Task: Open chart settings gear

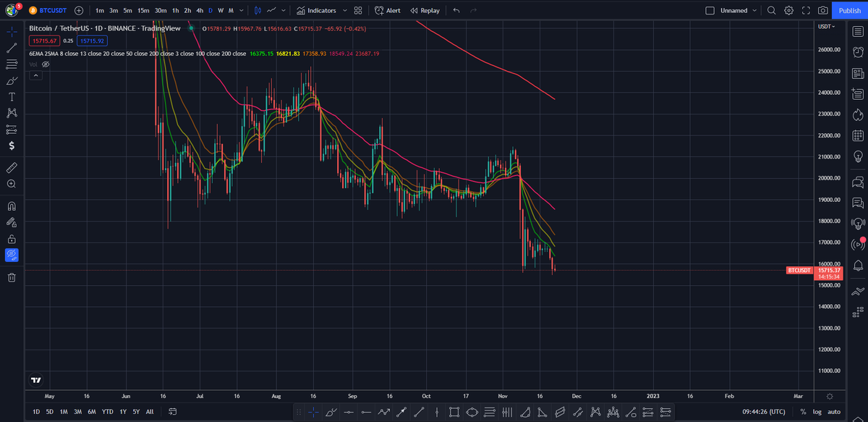Action: click(788, 11)
